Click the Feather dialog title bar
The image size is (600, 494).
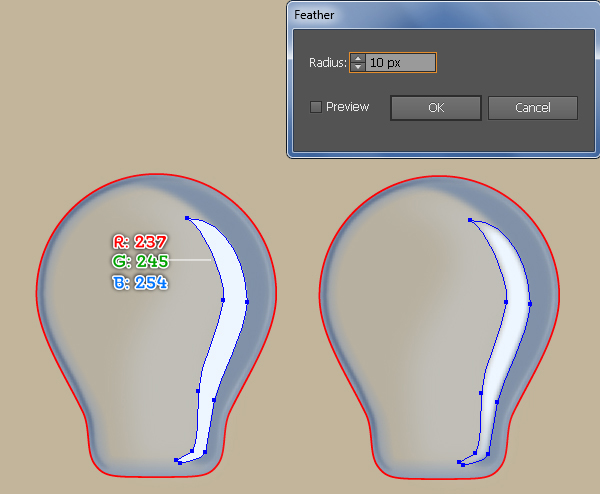(x=443, y=15)
